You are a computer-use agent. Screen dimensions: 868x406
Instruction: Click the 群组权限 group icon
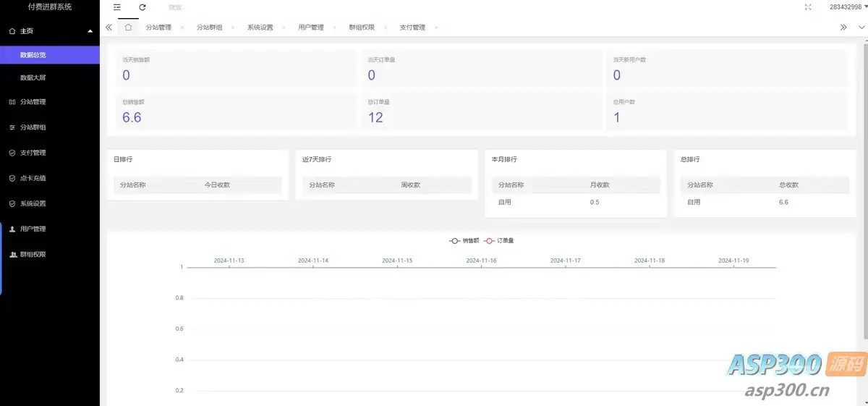click(x=12, y=255)
